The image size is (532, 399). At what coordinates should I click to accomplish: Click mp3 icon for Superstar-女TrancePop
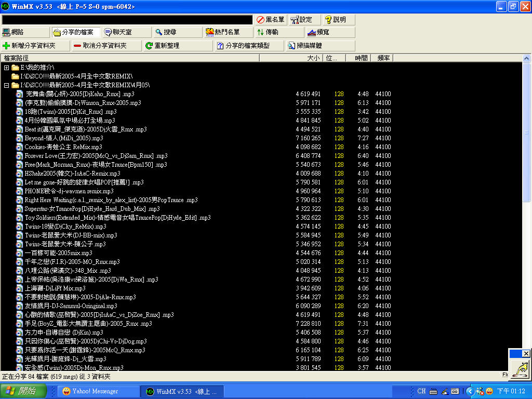coord(20,209)
